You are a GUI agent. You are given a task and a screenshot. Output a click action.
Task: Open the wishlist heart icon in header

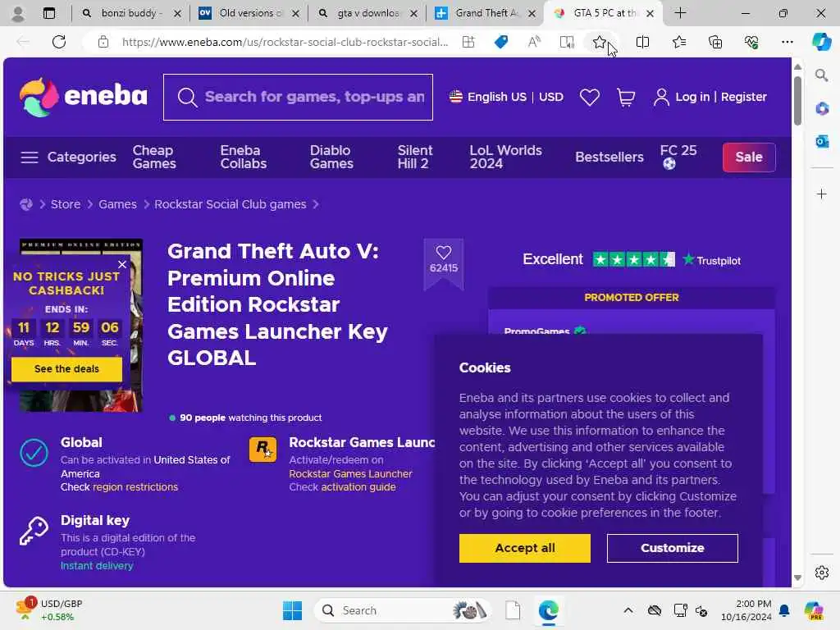tap(589, 97)
